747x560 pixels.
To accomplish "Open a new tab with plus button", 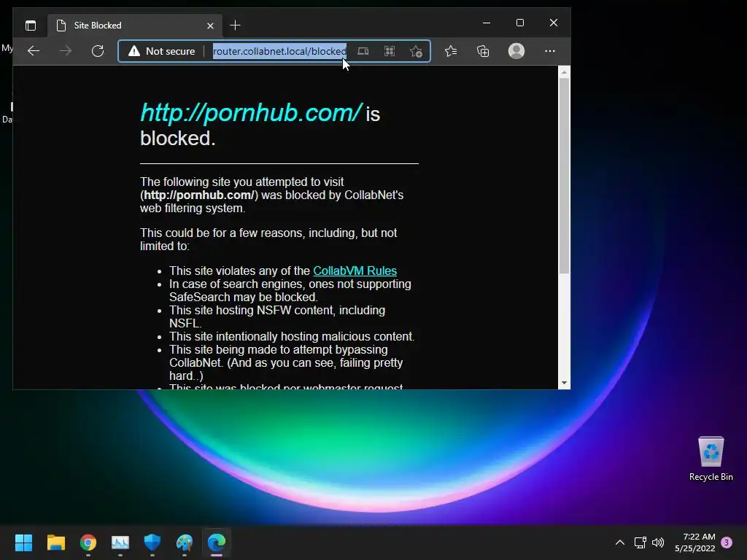I will 236,26.
